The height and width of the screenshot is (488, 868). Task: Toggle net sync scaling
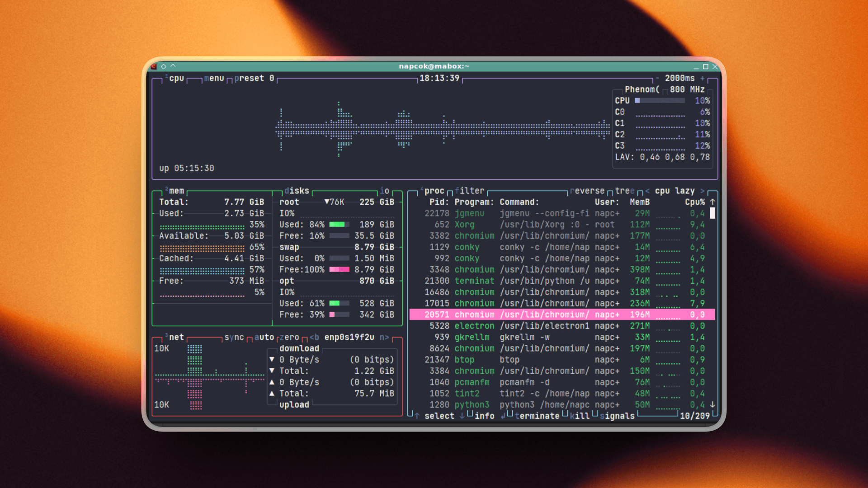(234, 338)
